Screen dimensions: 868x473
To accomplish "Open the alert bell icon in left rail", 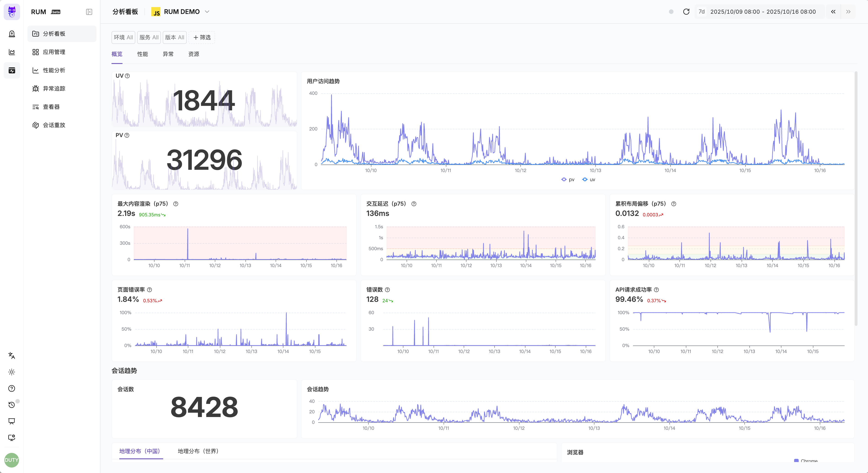I will tap(12, 34).
